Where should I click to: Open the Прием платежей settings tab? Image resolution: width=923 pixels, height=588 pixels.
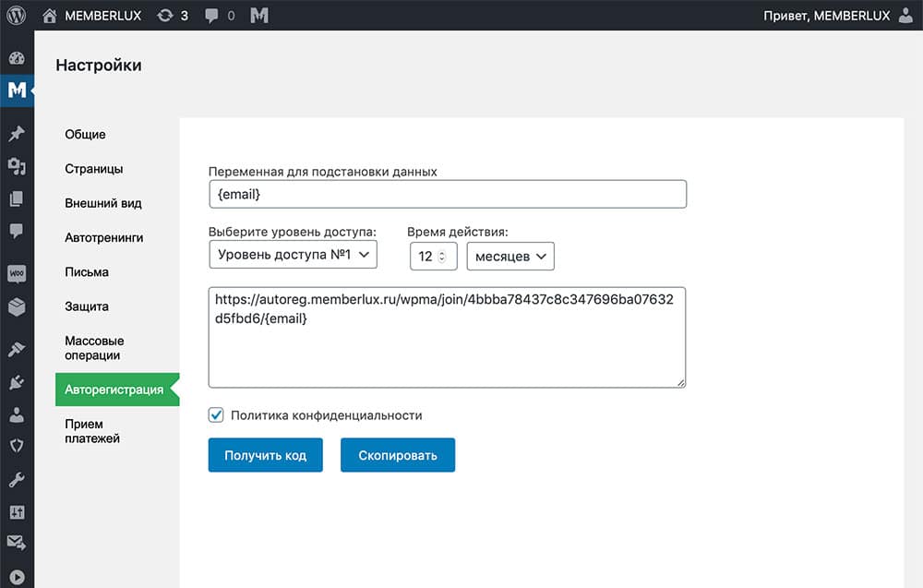coord(92,431)
